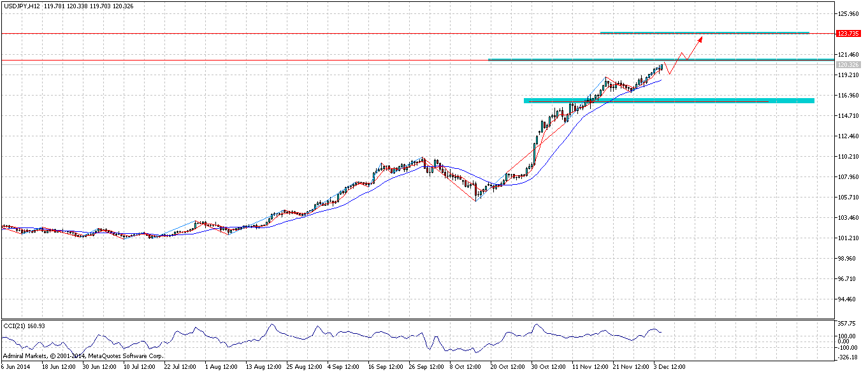
Task: Click the 107.960 price axis value
Action: pyautogui.click(x=850, y=177)
